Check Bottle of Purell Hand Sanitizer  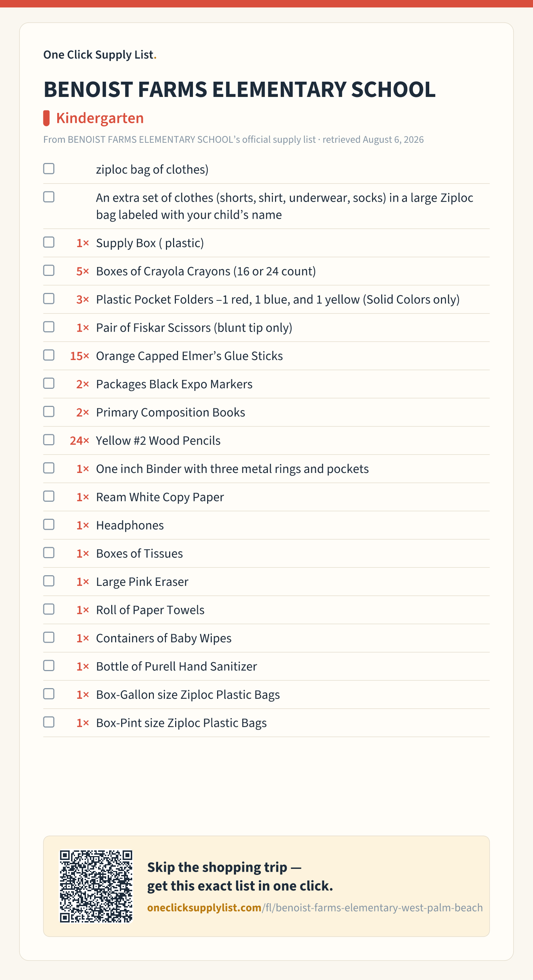point(49,665)
